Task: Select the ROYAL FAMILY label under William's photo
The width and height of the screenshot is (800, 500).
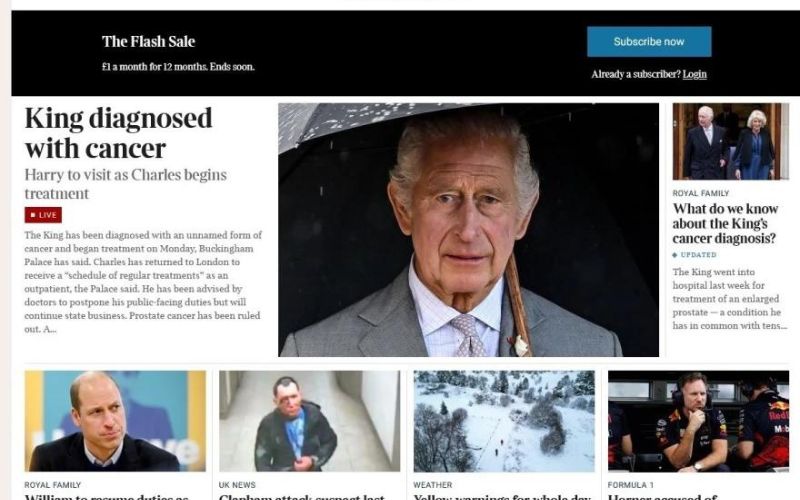Action: pyautogui.click(x=53, y=485)
